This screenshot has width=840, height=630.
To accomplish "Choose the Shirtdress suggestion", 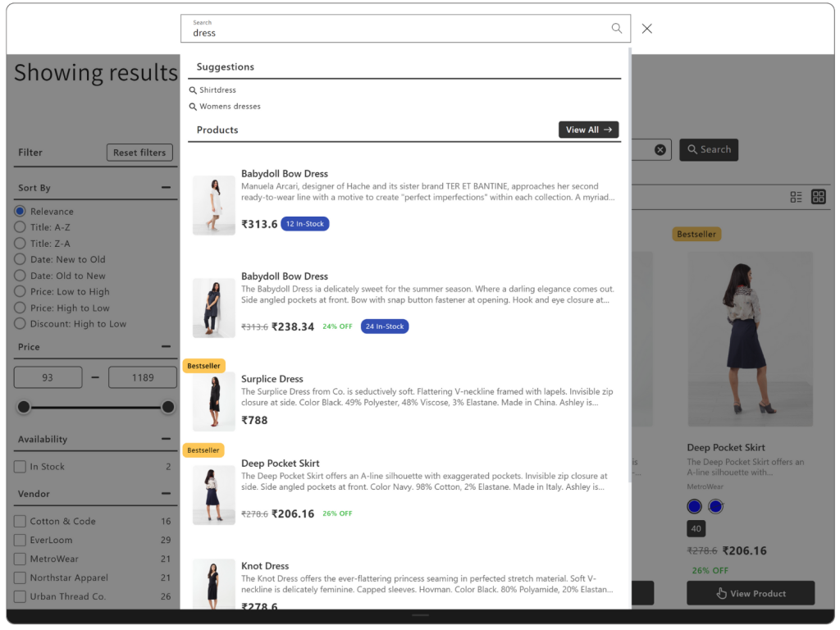I will pos(217,90).
